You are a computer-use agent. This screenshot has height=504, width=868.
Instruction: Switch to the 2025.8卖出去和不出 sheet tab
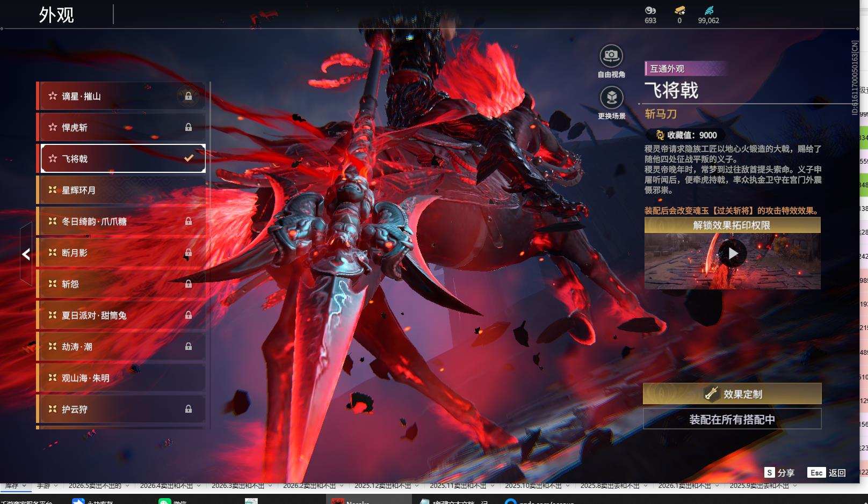coord(610,486)
